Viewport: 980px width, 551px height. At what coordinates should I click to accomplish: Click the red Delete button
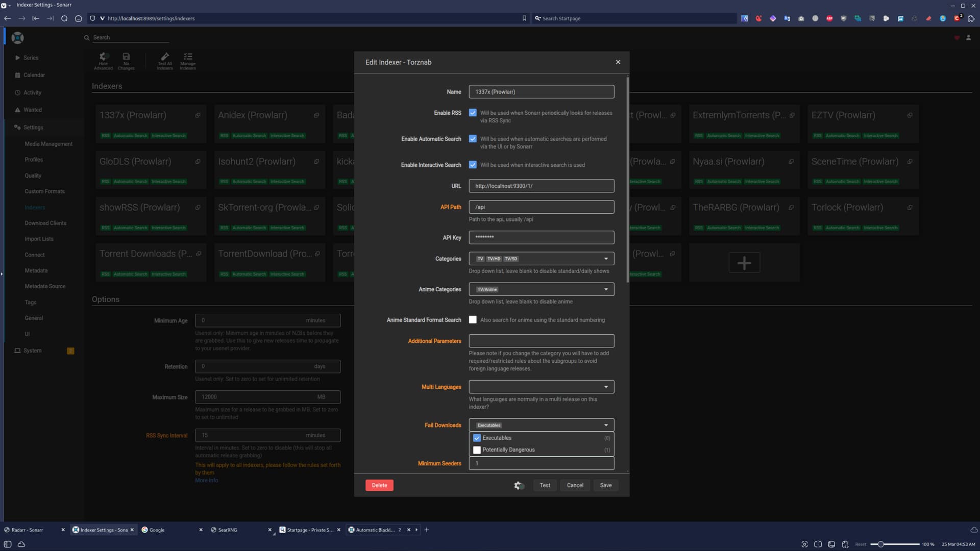tap(379, 485)
